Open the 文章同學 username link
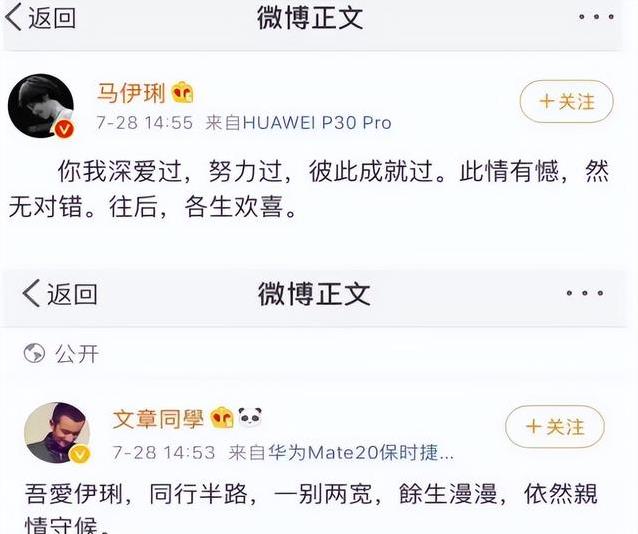Viewport: 638px width, 534px height. point(158,419)
